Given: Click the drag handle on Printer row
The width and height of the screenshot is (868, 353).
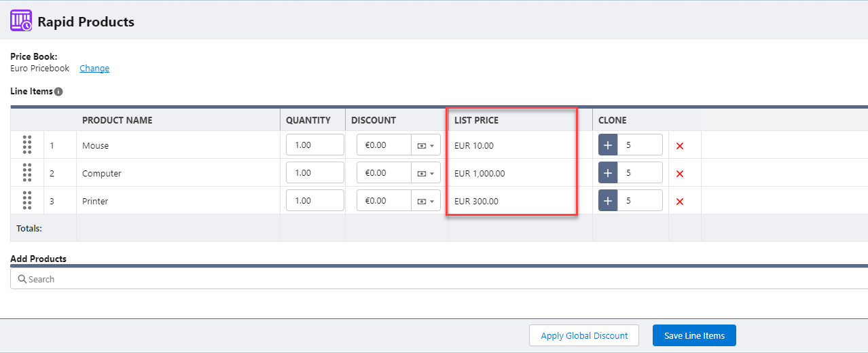Looking at the screenshot, I should pos(27,200).
